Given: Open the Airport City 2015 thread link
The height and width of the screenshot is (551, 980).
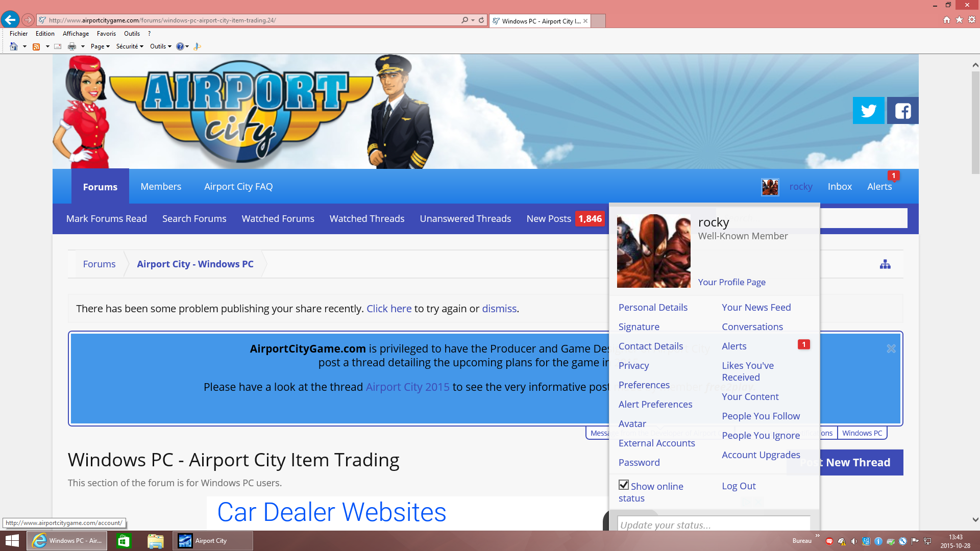Looking at the screenshot, I should (x=407, y=387).
